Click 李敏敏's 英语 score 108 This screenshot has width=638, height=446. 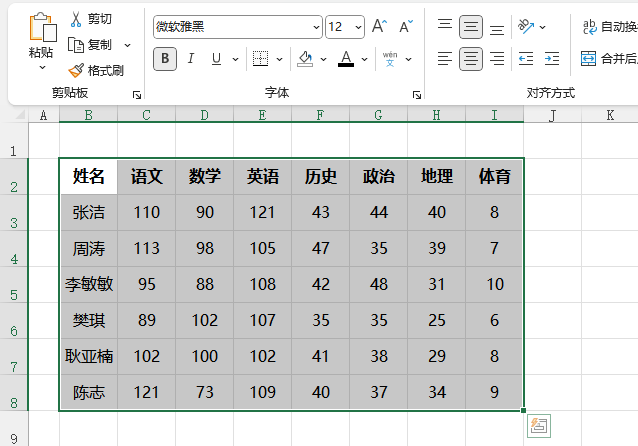pyautogui.click(x=262, y=284)
